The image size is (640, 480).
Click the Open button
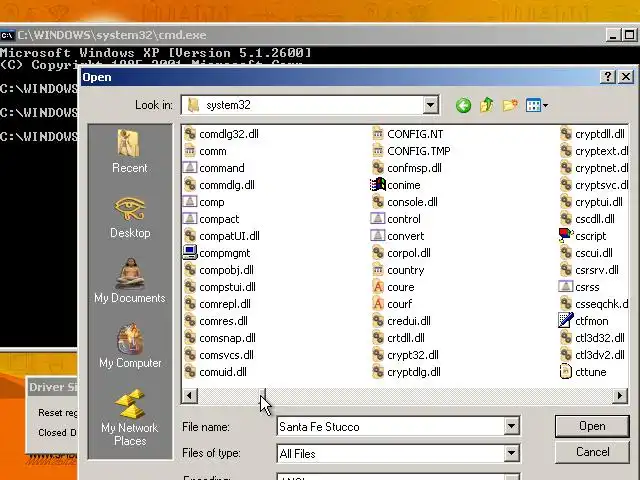pyautogui.click(x=592, y=426)
